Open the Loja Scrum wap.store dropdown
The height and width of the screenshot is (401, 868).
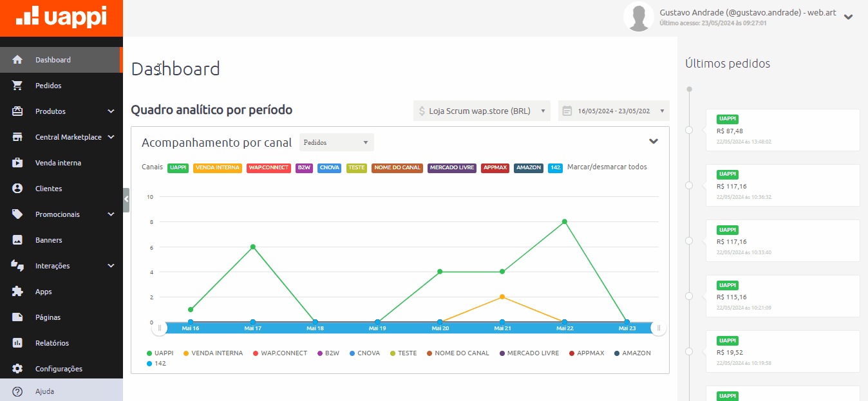click(x=482, y=111)
